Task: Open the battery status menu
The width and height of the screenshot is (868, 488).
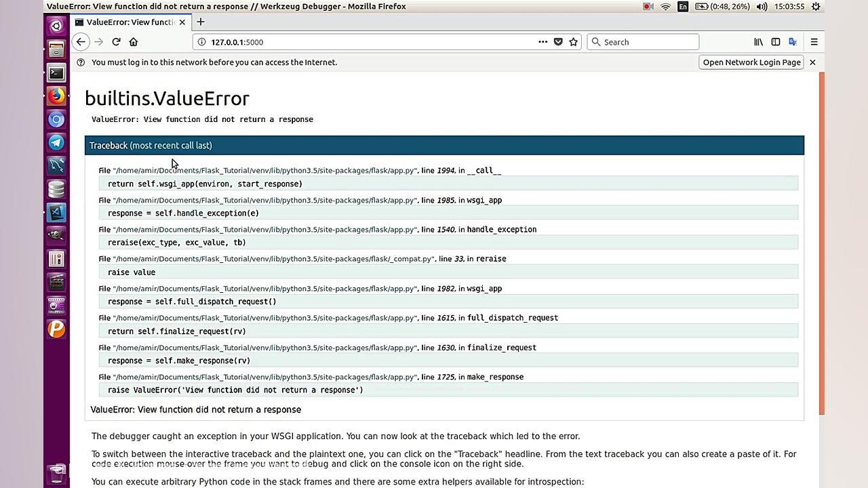Action: (722, 7)
